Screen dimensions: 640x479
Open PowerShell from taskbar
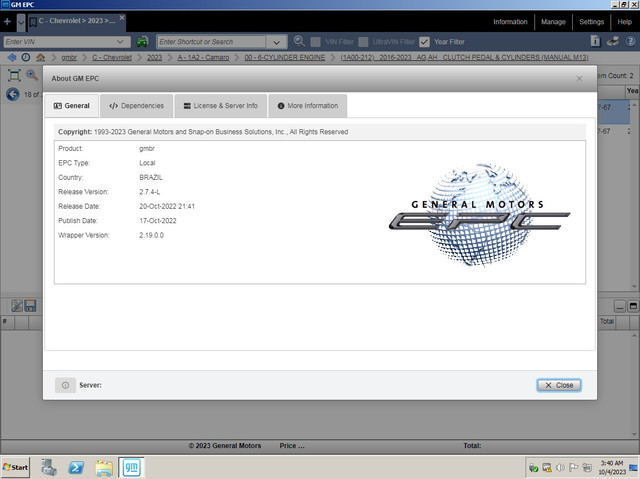[76, 468]
